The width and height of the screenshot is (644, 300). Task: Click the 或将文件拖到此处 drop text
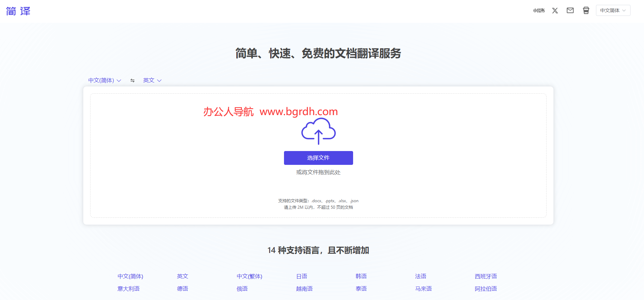(x=318, y=172)
